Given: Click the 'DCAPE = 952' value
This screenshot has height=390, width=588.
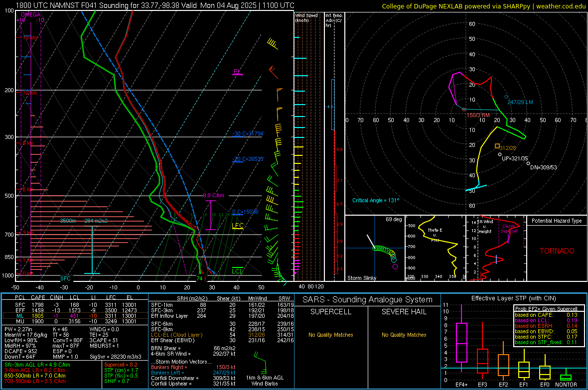Looking at the screenshot, I should click(x=20, y=351).
